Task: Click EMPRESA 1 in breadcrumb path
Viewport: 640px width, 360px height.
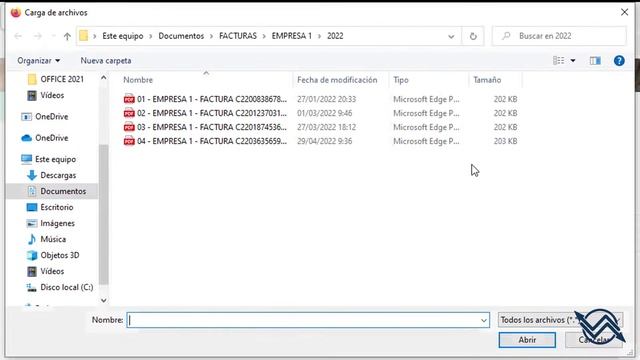Action: [x=291, y=36]
